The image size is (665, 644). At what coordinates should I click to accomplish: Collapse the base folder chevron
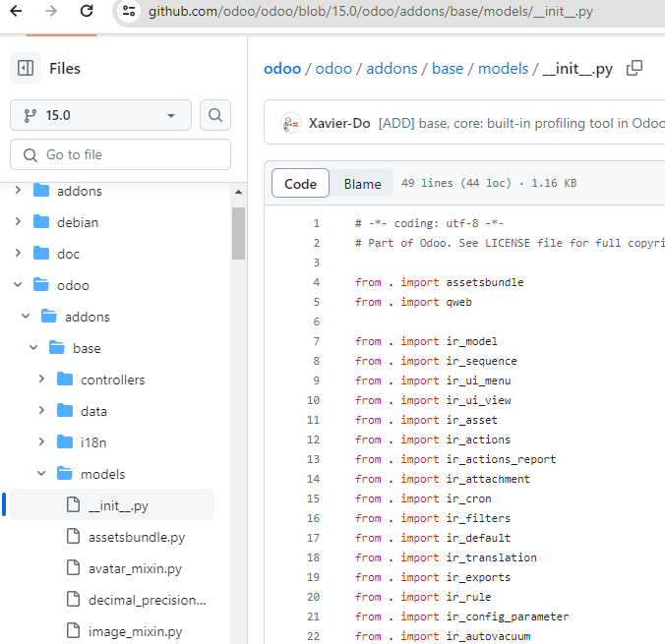coord(33,348)
